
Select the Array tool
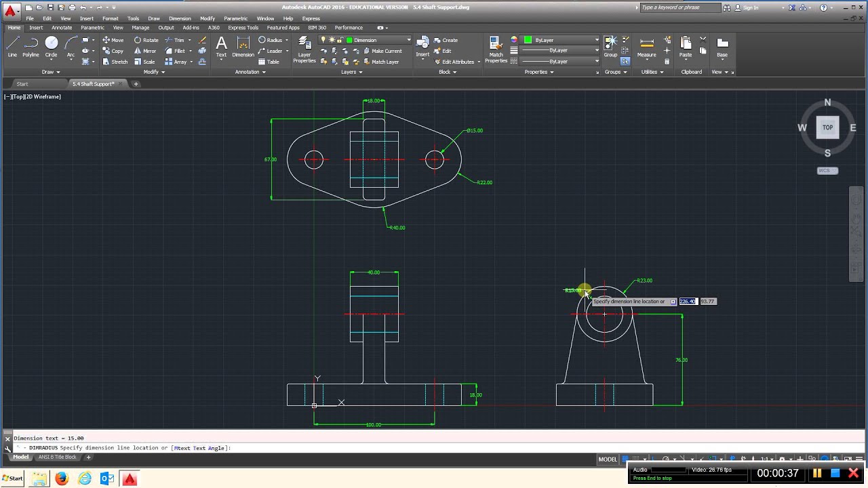click(176, 62)
